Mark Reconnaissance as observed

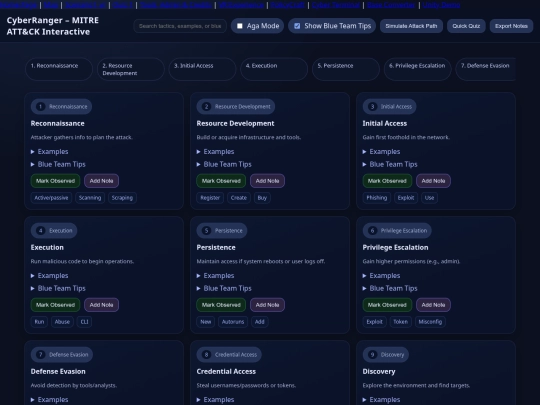click(55, 181)
